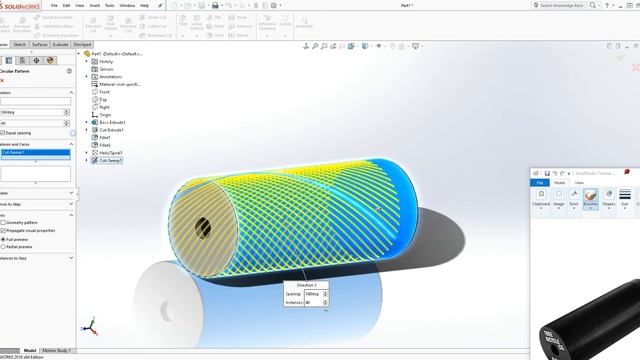The height and width of the screenshot is (360, 640).
Task: Click the Print icon in top toolbar
Action: 215,5
